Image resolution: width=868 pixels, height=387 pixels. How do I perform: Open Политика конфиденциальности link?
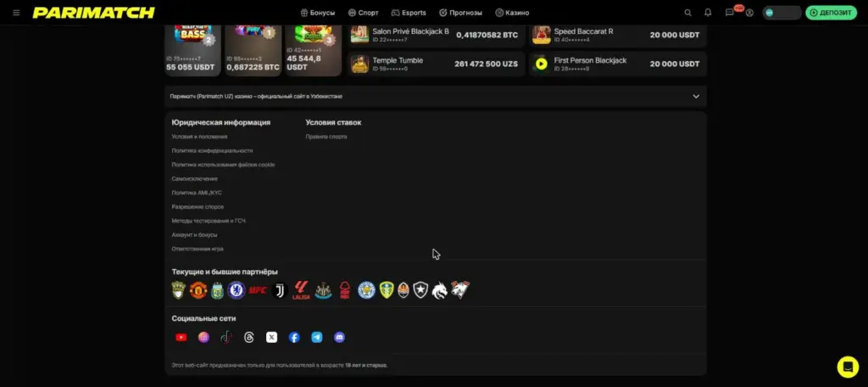point(212,150)
